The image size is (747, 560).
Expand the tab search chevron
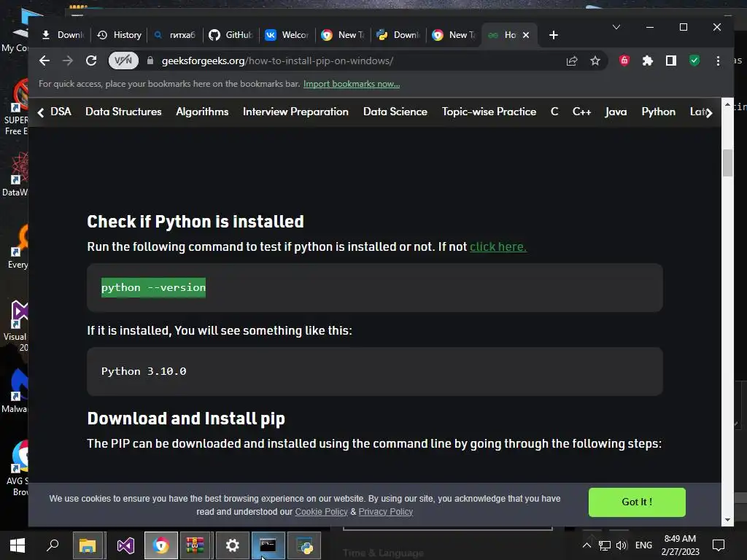tap(616, 27)
